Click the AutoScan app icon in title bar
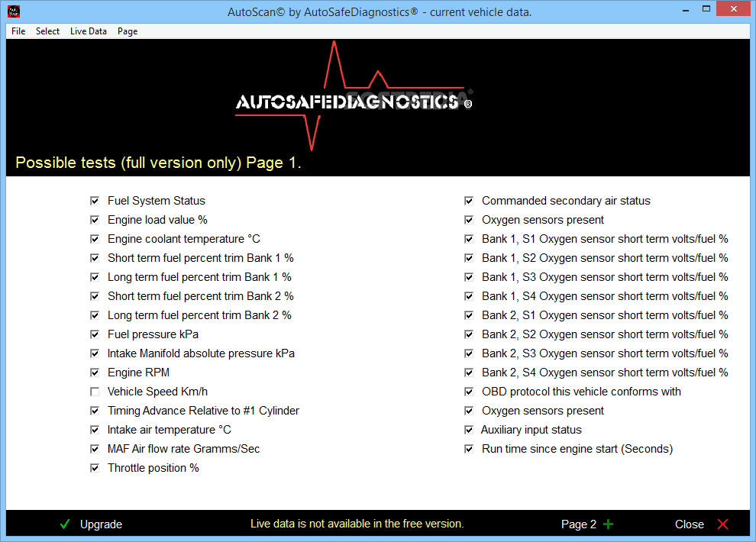756x542 pixels. pyautogui.click(x=13, y=11)
